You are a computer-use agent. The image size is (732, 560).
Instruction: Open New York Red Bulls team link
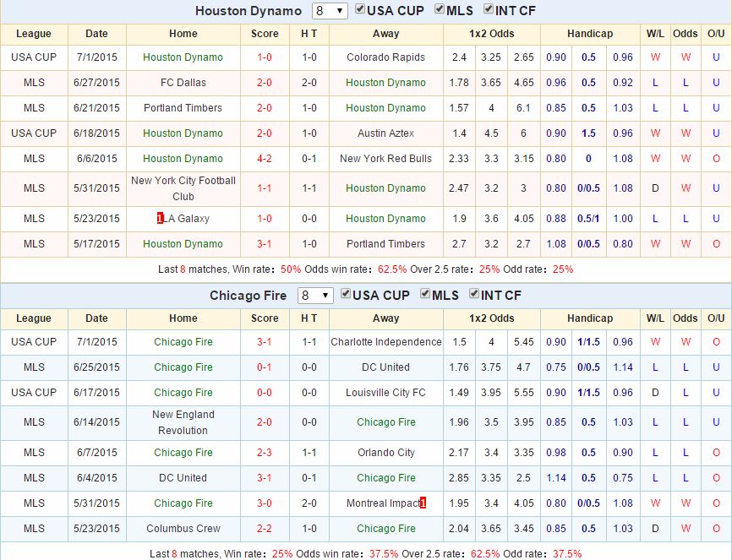pyautogui.click(x=385, y=159)
